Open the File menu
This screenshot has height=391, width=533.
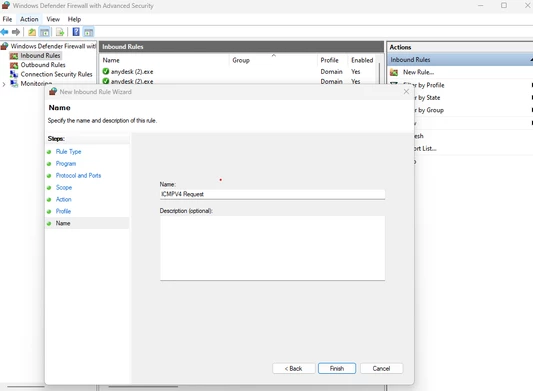pos(7,19)
